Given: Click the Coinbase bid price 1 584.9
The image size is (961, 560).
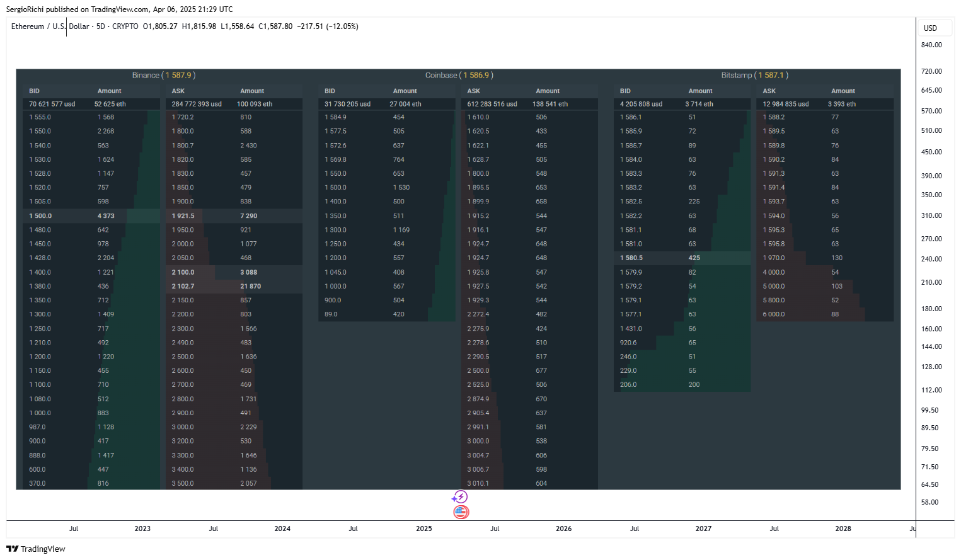Looking at the screenshot, I should [x=335, y=117].
